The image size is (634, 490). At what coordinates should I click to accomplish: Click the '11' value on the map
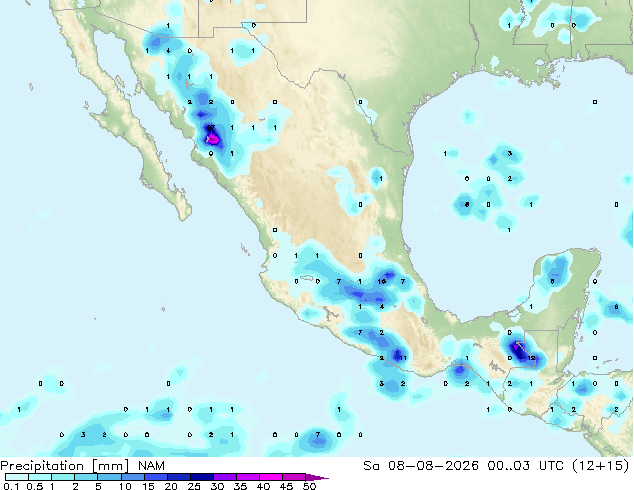point(403,358)
